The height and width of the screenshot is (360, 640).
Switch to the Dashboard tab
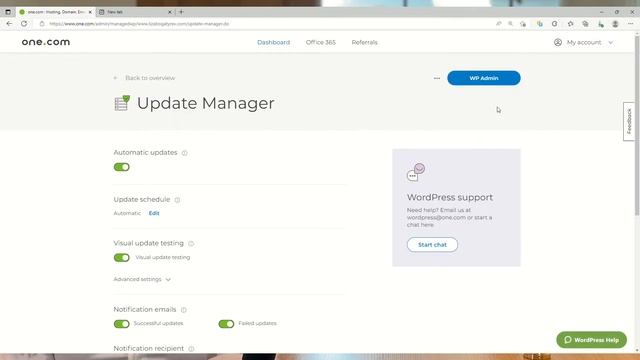(x=273, y=42)
